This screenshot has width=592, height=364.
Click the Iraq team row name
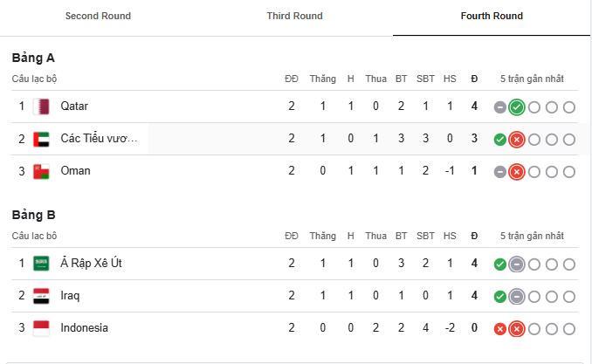coord(70,296)
